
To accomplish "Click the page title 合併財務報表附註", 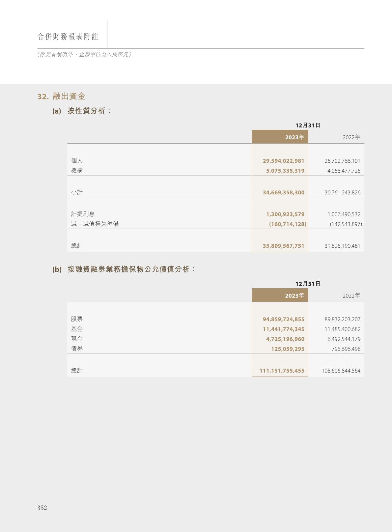I will coord(68,37).
